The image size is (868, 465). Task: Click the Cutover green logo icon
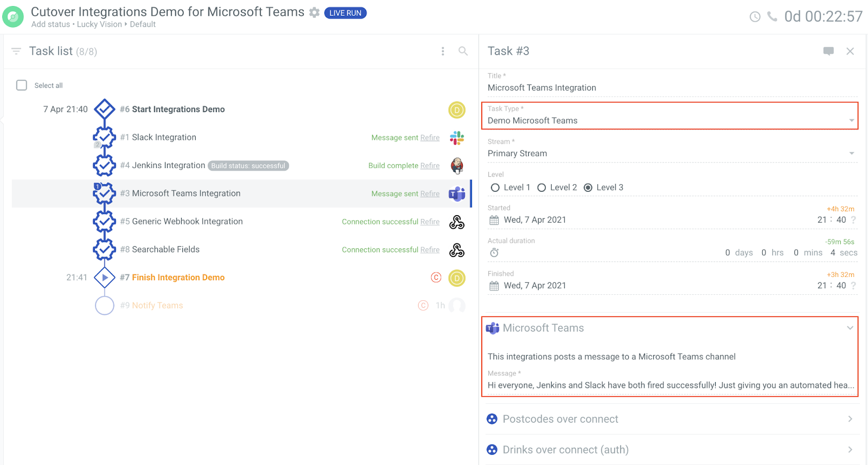coord(13,17)
